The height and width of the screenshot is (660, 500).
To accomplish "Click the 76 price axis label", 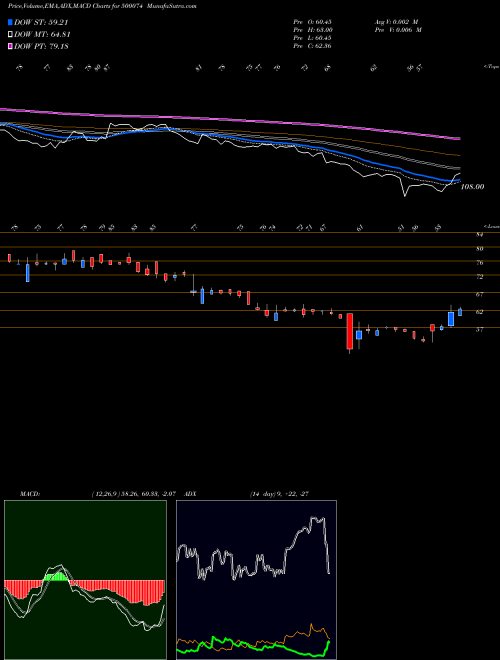I will (x=479, y=263).
